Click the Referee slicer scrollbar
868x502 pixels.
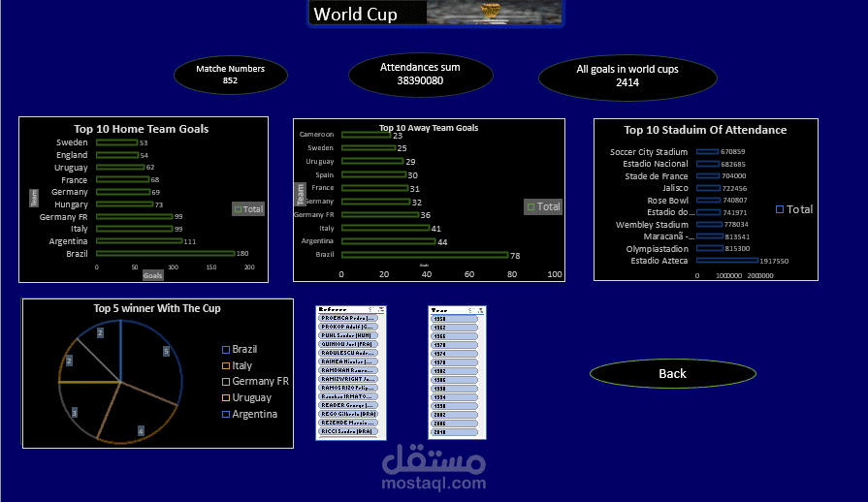[381, 376]
